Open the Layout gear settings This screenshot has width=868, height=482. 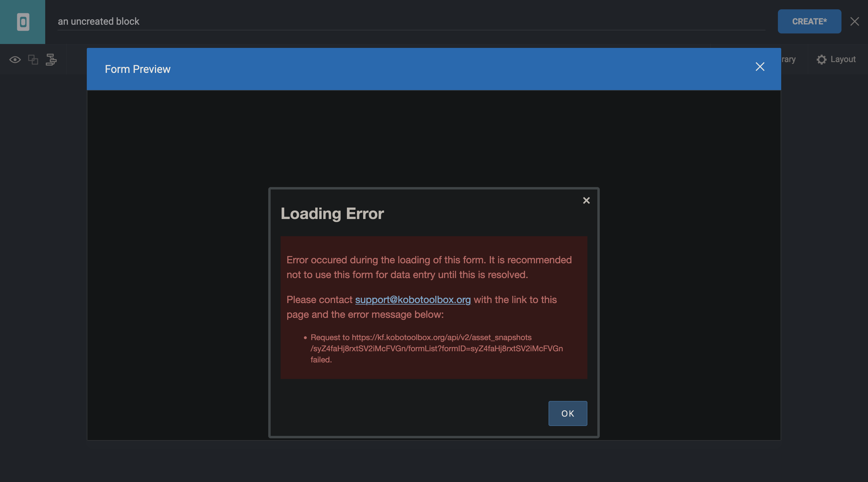pos(836,60)
